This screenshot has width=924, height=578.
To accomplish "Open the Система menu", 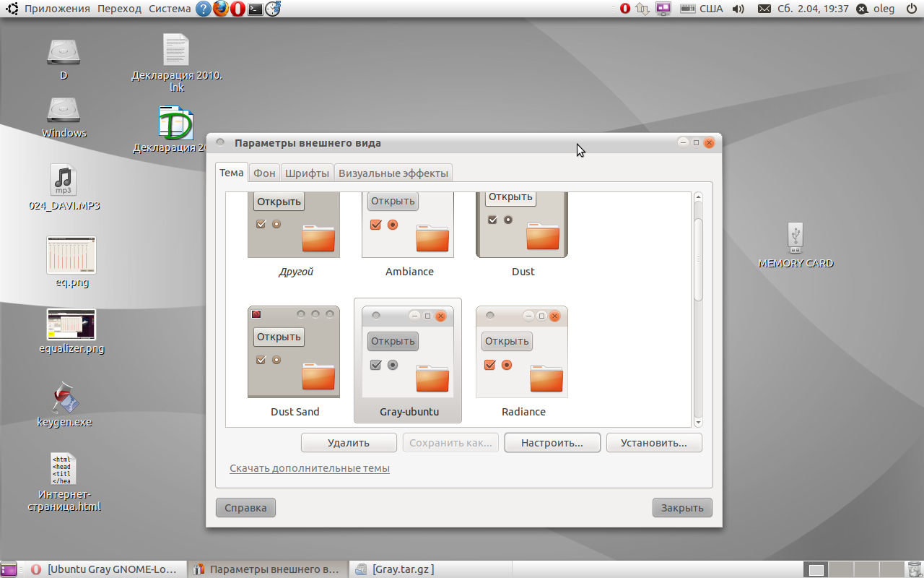I will [170, 9].
